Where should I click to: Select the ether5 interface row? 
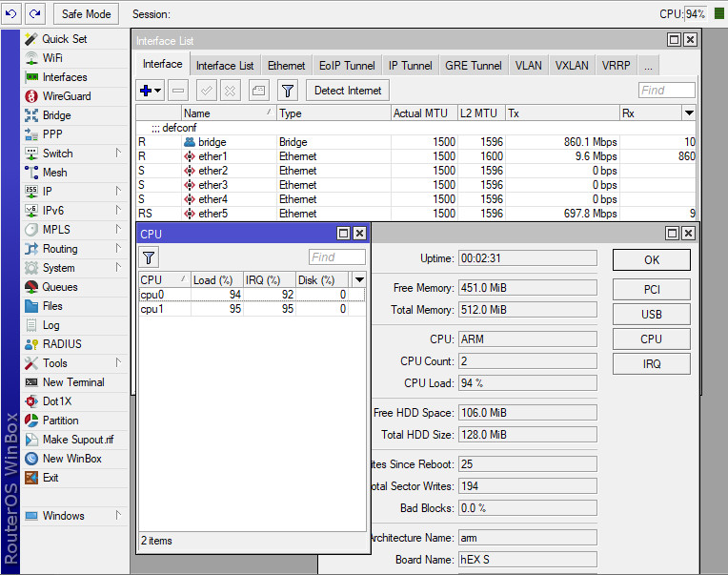(x=415, y=214)
